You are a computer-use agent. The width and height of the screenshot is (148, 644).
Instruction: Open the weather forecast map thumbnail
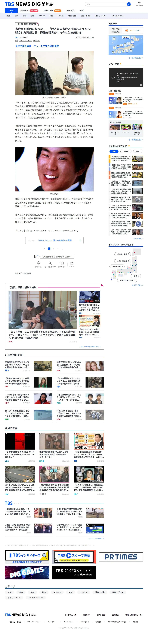coord(126,45)
